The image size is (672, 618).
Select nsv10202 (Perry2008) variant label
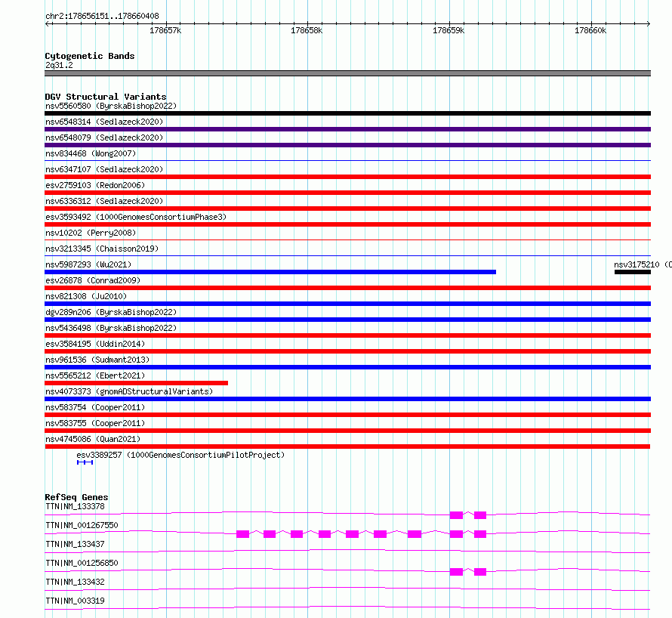coord(91,233)
